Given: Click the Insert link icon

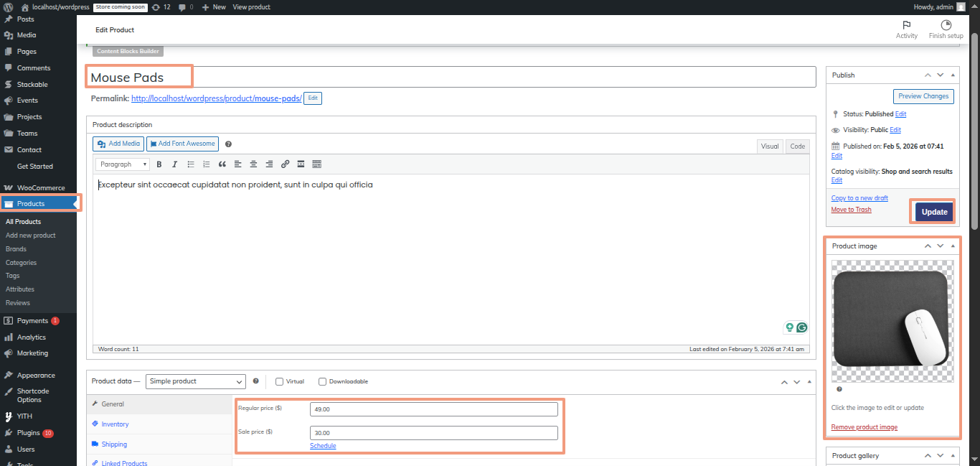Looking at the screenshot, I should click(x=285, y=164).
